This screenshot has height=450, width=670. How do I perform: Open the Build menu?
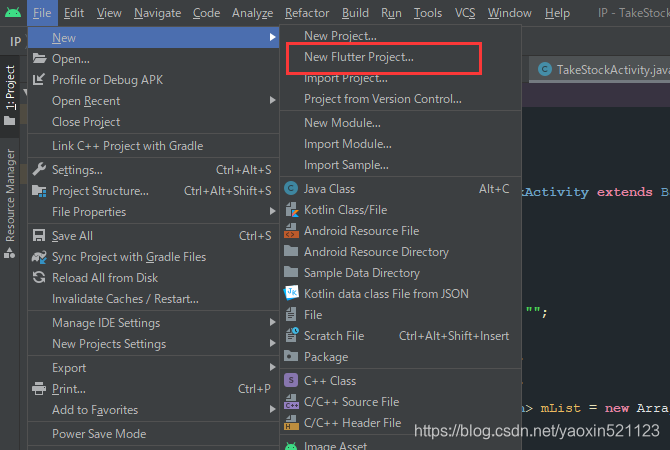(x=355, y=13)
